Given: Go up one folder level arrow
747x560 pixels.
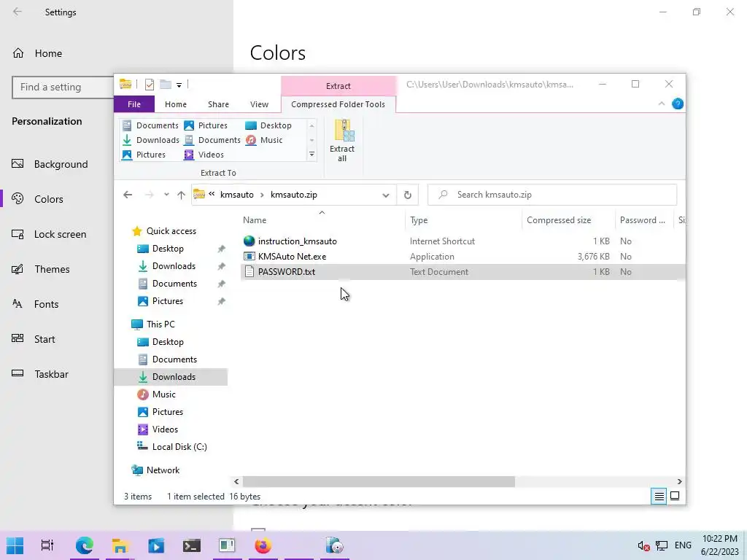Looking at the screenshot, I should (181, 195).
